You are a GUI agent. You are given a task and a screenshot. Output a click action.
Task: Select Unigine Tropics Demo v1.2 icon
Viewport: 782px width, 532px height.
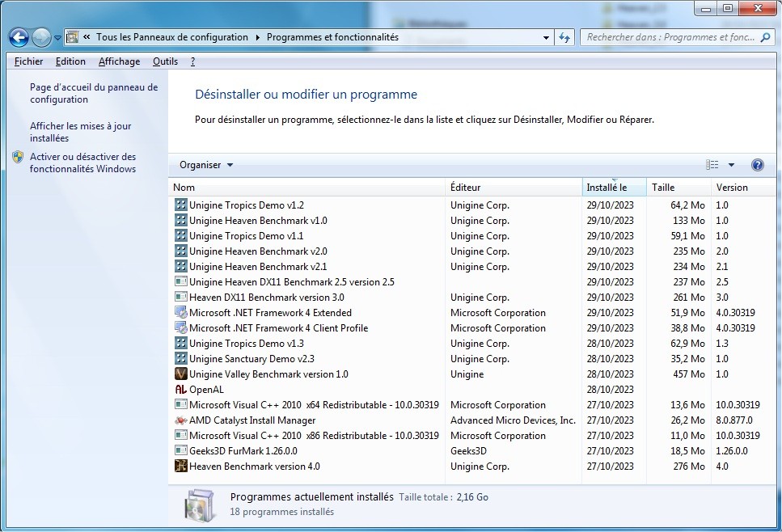pos(180,205)
